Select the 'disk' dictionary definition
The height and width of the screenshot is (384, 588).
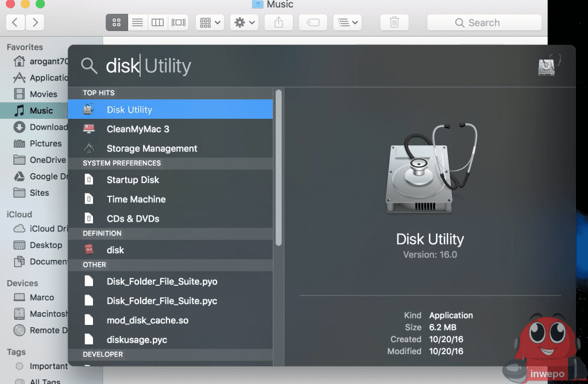[170, 250]
